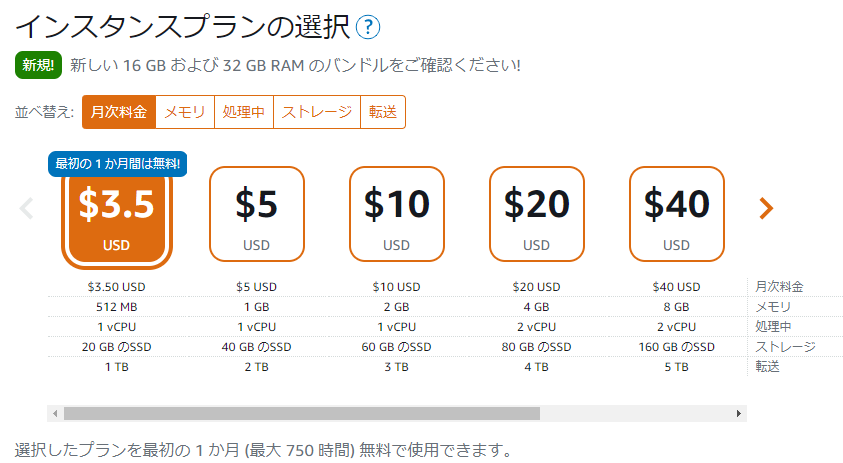This screenshot has width=843, height=463.
Task: Choose the $10 USD plan
Action: (396, 213)
